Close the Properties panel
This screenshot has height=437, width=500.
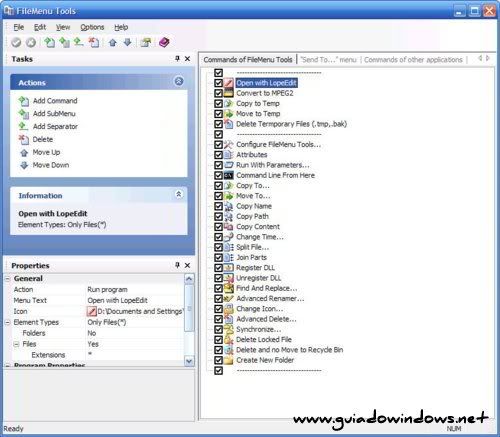[x=187, y=265]
